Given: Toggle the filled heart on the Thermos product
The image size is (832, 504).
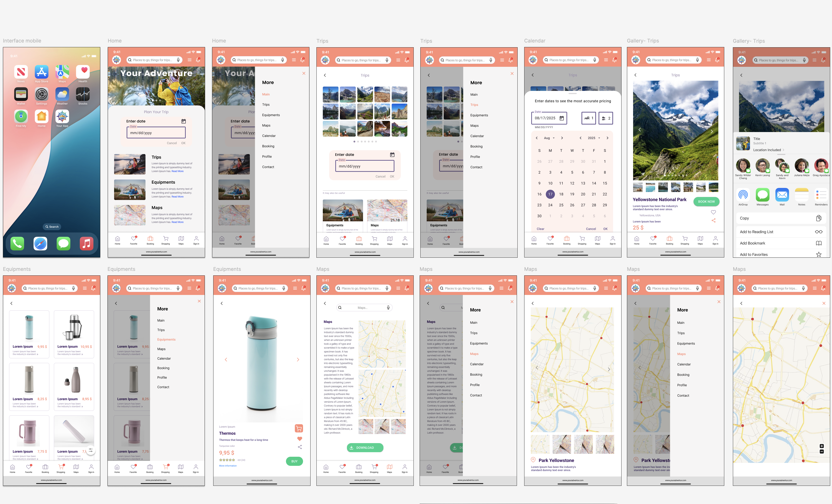Looking at the screenshot, I should coord(300,439).
